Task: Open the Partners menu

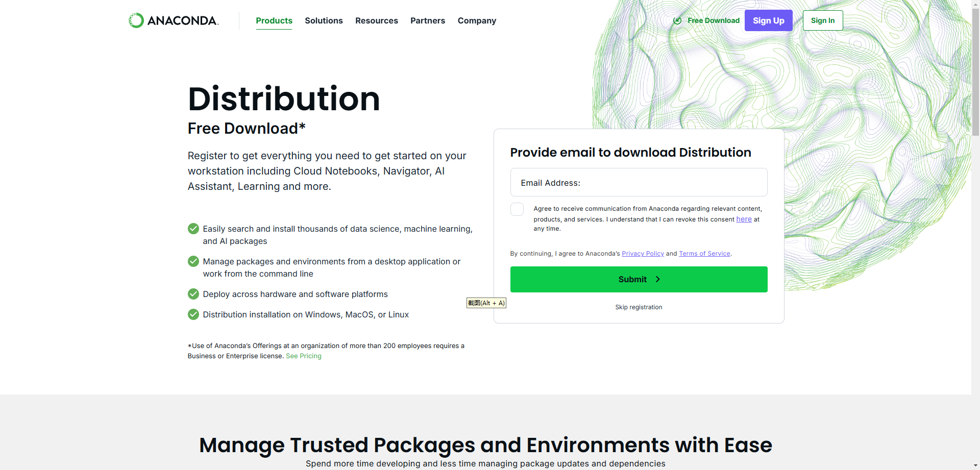Action: pos(428,20)
